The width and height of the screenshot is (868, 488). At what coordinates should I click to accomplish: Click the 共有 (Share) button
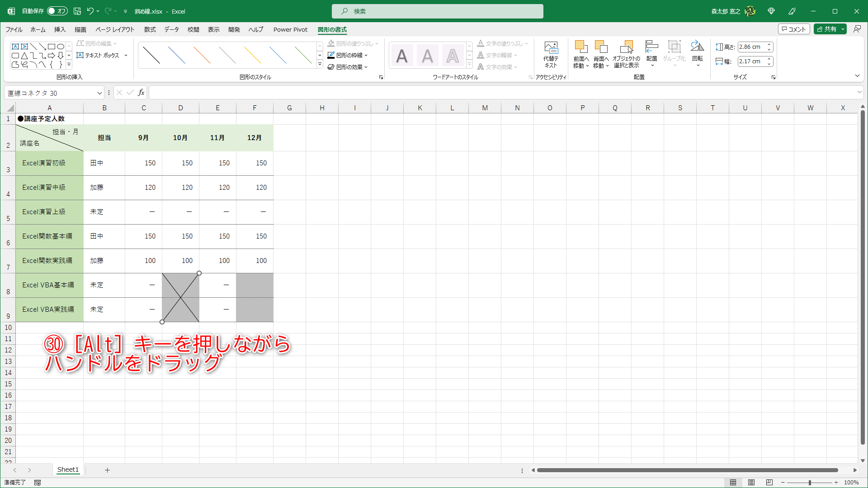pos(826,29)
